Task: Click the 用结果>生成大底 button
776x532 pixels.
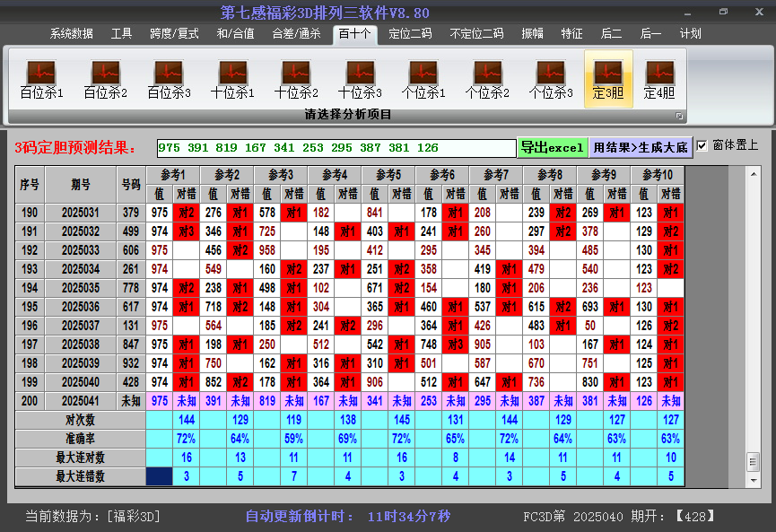Action: coord(641,147)
